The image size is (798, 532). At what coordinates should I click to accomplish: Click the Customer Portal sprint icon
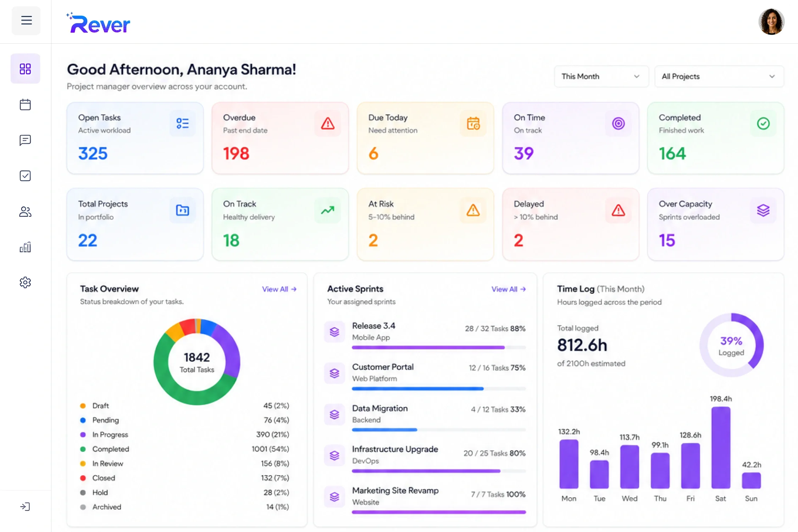[334, 373]
